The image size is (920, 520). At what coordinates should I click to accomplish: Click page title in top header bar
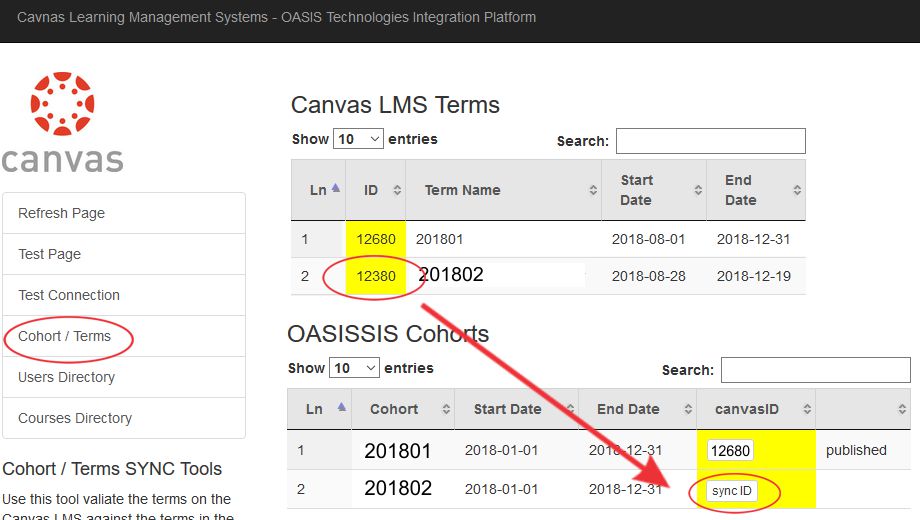[x=276, y=17]
